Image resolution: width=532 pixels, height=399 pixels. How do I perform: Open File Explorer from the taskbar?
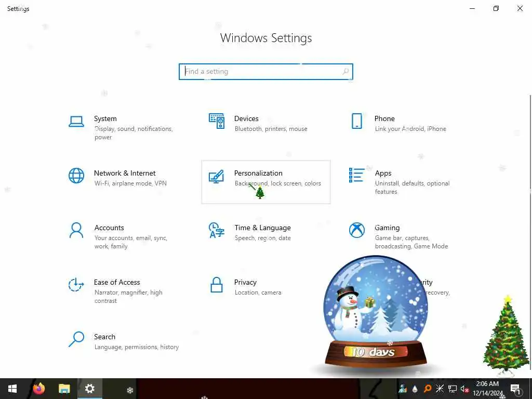tap(64, 389)
